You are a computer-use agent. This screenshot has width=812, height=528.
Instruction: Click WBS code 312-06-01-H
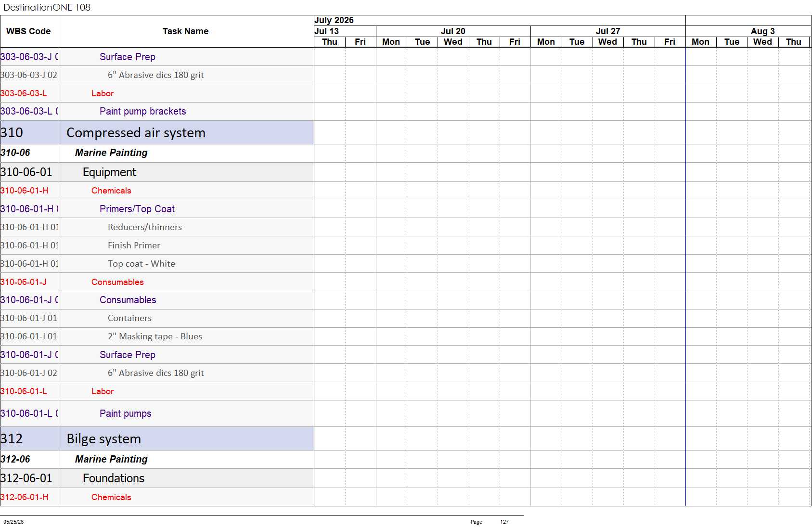coord(25,497)
